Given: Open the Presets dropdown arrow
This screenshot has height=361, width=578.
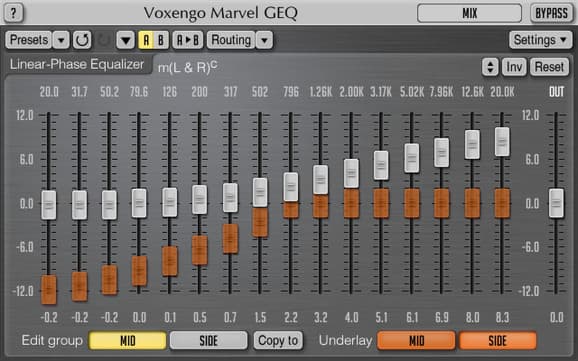Looking at the screenshot, I should (x=61, y=40).
